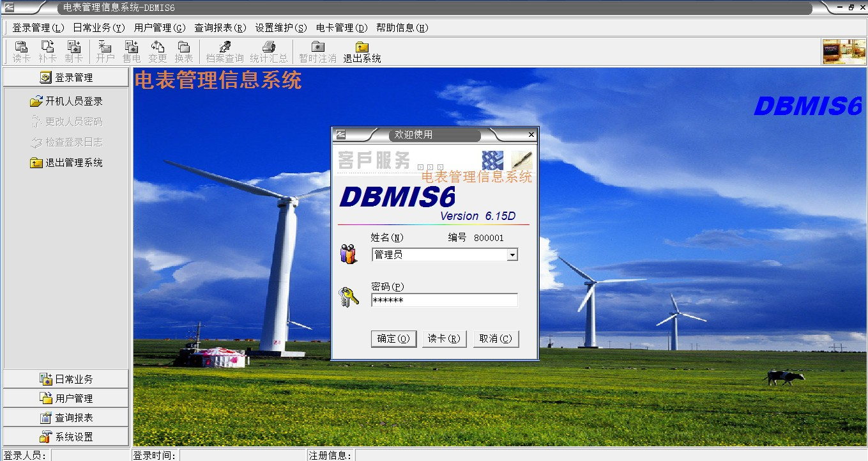Open the 电卡管理(D) menu
The image size is (868, 461).
coord(342,28)
